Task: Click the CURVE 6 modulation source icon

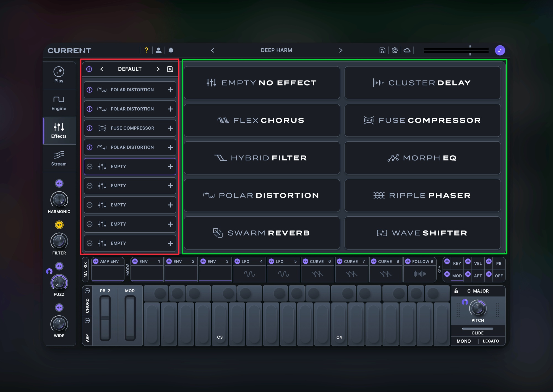Action: pyautogui.click(x=306, y=261)
